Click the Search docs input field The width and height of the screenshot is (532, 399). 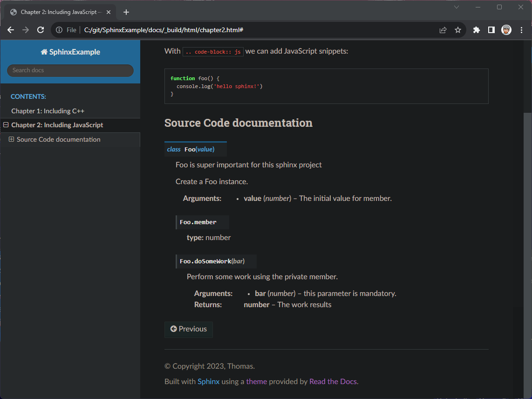pyautogui.click(x=70, y=70)
